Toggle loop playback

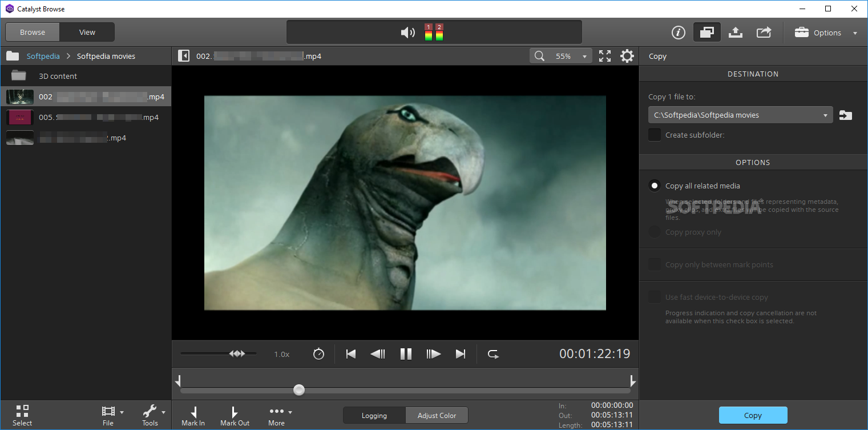click(493, 354)
